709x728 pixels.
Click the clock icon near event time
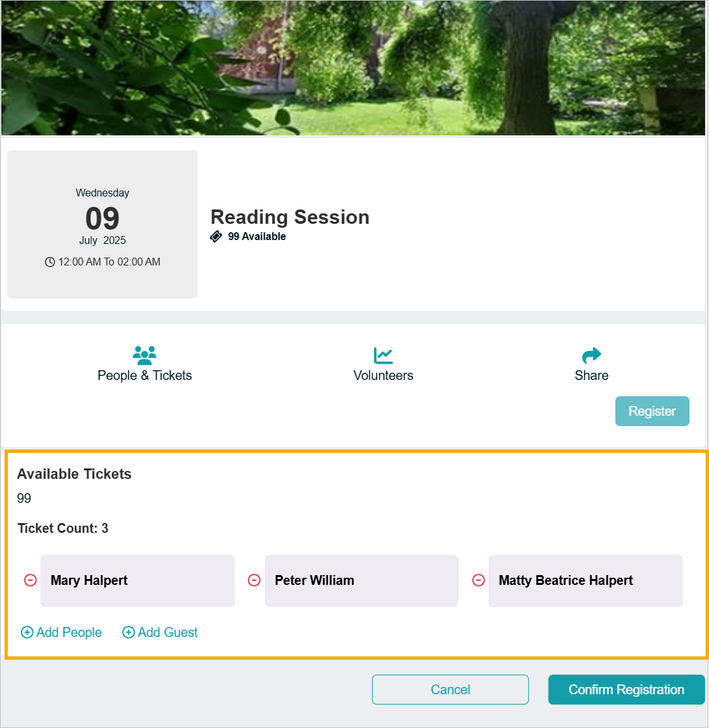[x=49, y=262]
